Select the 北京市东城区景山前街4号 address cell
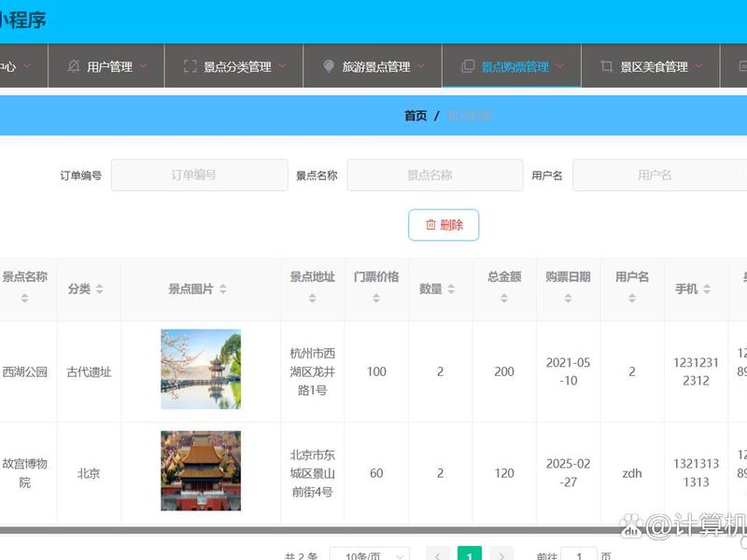Image resolution: width=747 pixels, height=560 pixels. [313, 473]
